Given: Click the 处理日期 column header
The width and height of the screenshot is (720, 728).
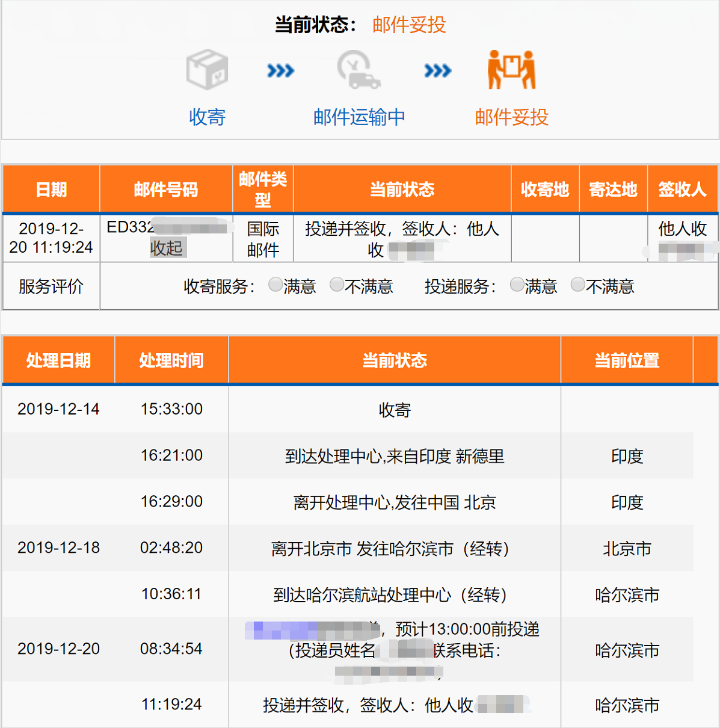Looking at the screenshot, I should click(58, 359).
